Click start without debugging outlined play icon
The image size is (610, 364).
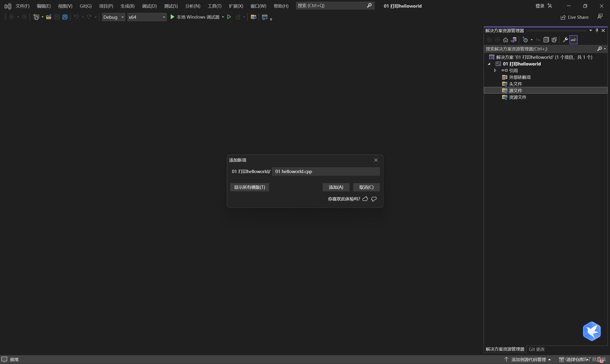229,17
